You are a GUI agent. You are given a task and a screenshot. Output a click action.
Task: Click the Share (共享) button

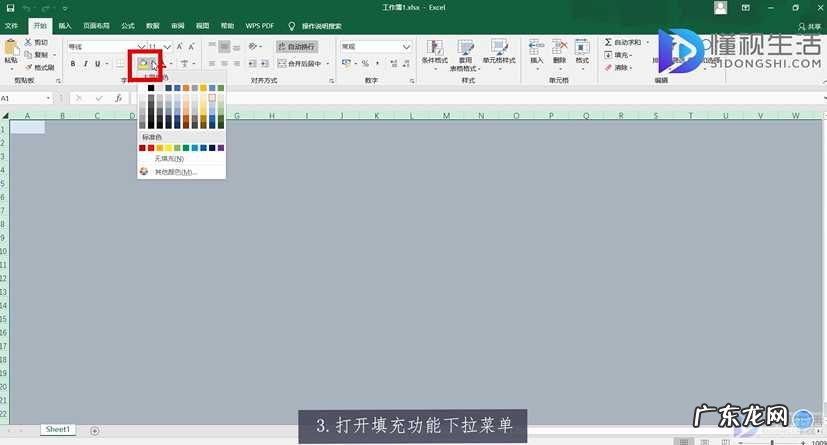(x=810, y=26)
